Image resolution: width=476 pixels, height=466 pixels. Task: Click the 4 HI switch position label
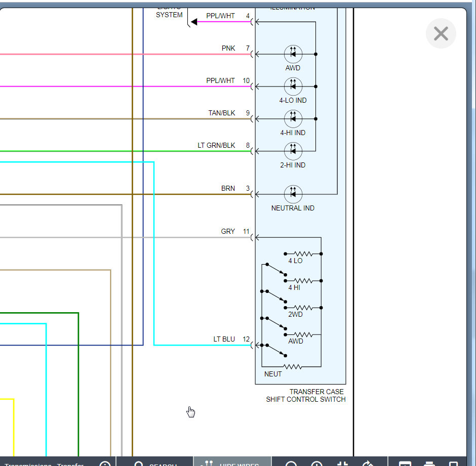(294, 287)
